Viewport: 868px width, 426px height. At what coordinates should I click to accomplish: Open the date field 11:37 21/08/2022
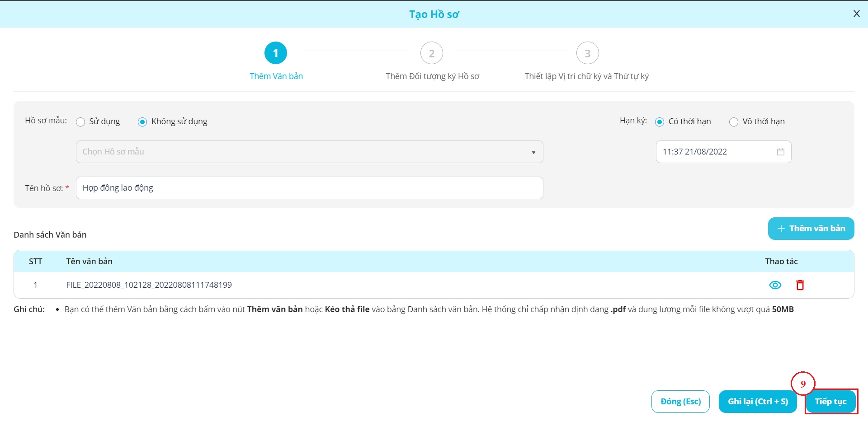point(714,152)
